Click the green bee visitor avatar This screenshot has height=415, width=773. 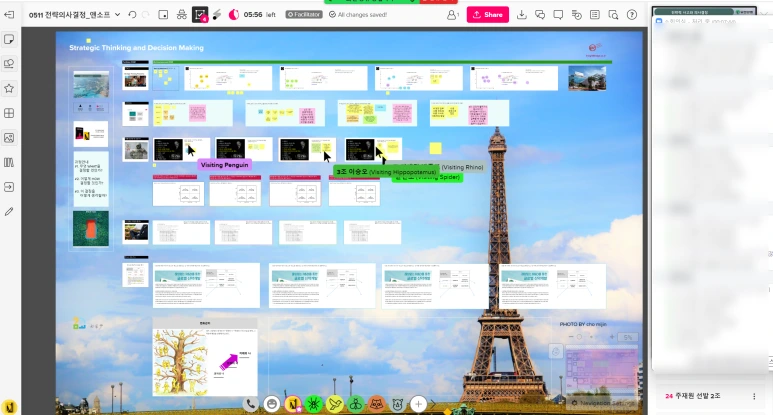(355, 404)
